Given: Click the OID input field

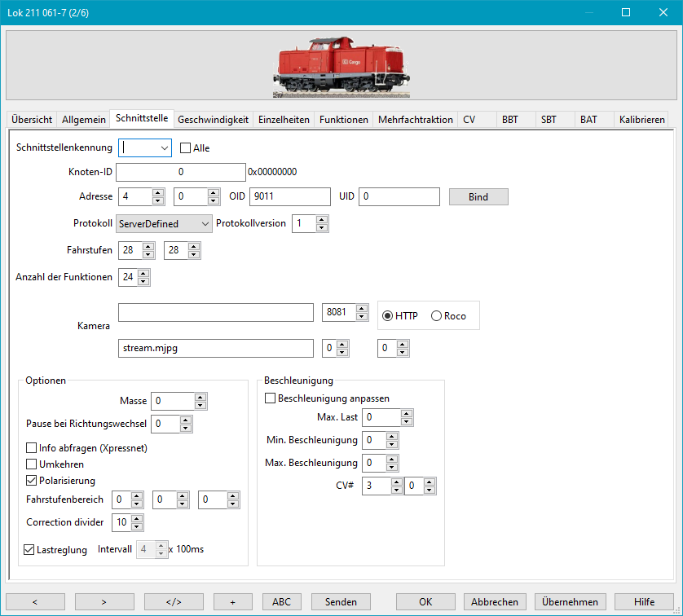Looking at the screenshot, I should click(289, 196).
